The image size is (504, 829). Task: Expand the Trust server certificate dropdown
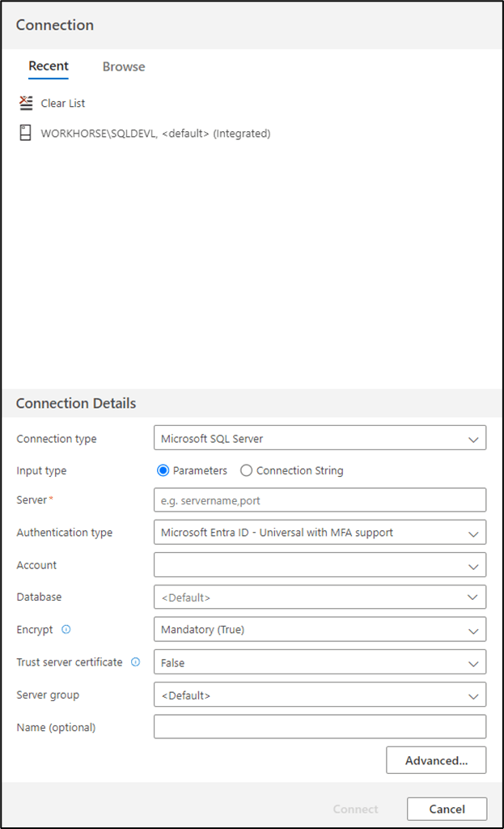click(x=320, y=662)
